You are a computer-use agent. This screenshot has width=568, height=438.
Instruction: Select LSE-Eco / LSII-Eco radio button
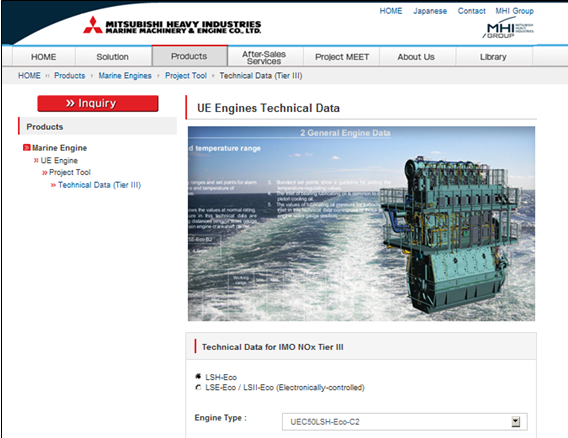(x=198, y=387)
